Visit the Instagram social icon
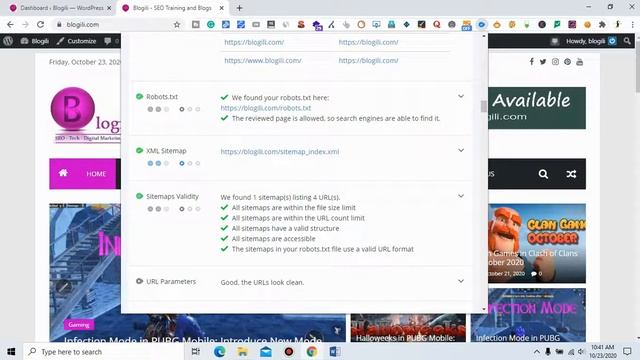 click(x=555, y=62)
